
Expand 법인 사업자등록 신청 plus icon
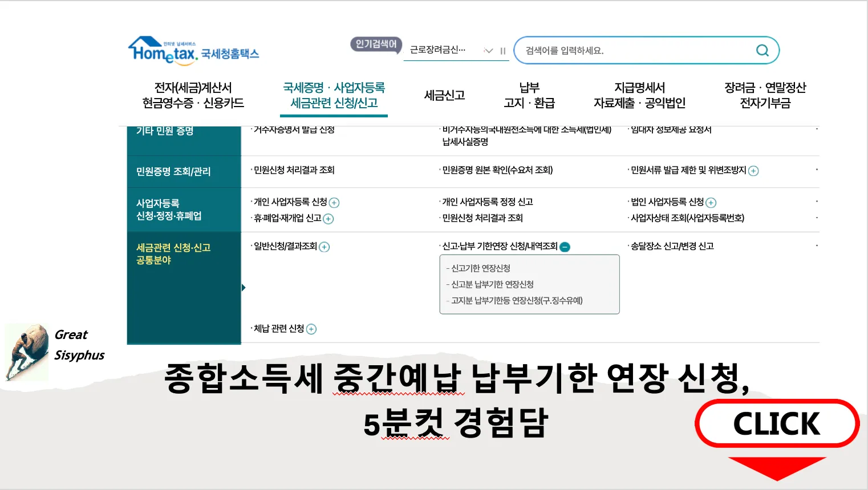coord(711,202)
